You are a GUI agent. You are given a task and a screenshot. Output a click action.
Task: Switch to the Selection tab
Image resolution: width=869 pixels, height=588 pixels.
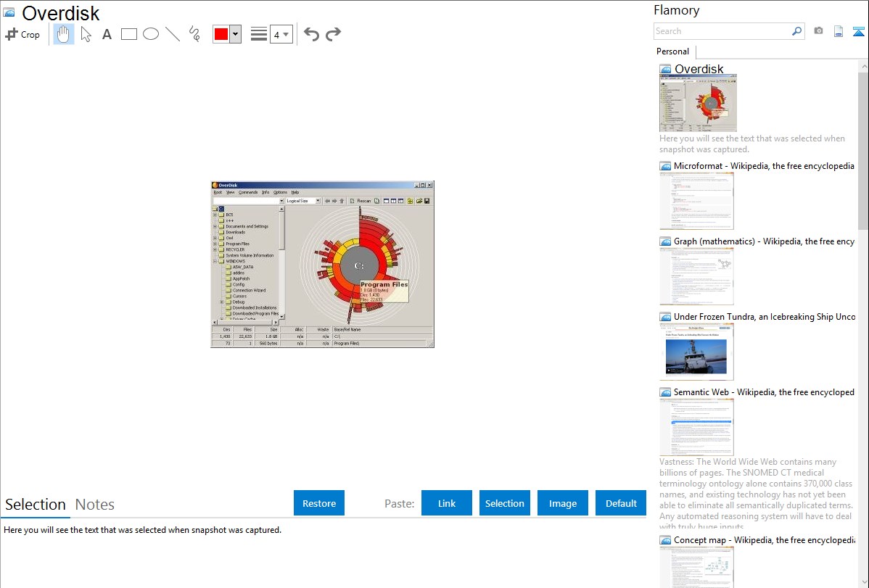tap(36, 505)
